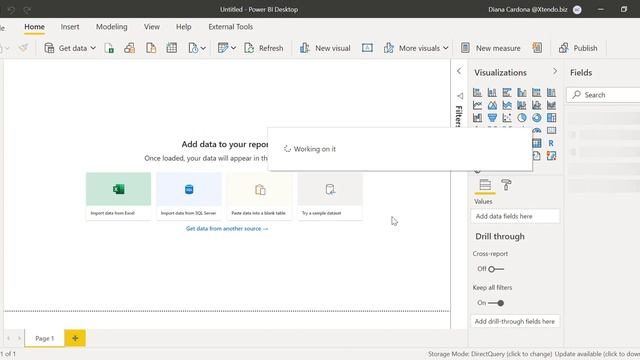The height and width of the screenshot is (360, 640).
Task: Select the 100% stacked bar chart visual
Action: point(536,93)
